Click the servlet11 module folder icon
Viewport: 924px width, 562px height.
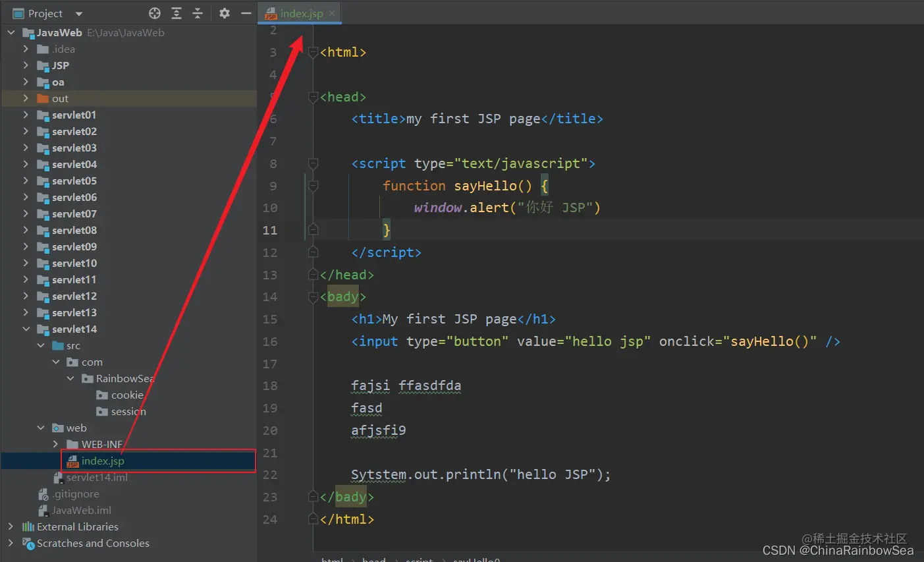43,280
